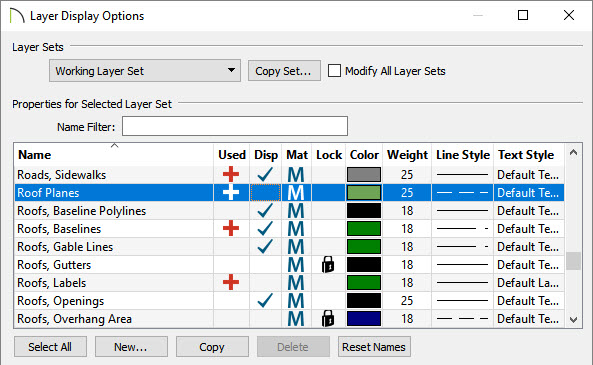Hide the Roads, Sidewalks layer display checkmark
This screenshot has width=593, height=365.
pyautogui.click(x=265, y=174)
